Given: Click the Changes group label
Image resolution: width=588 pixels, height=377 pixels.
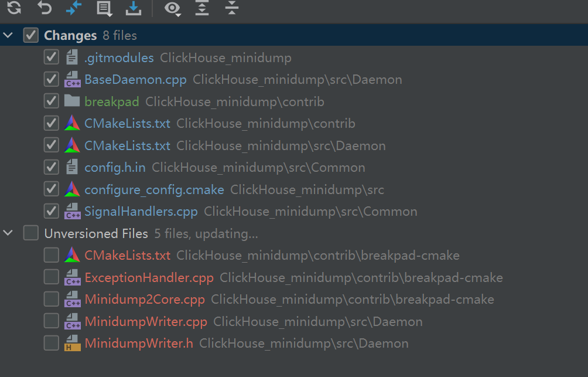Looking at the screenshot, I should point(70,36).
